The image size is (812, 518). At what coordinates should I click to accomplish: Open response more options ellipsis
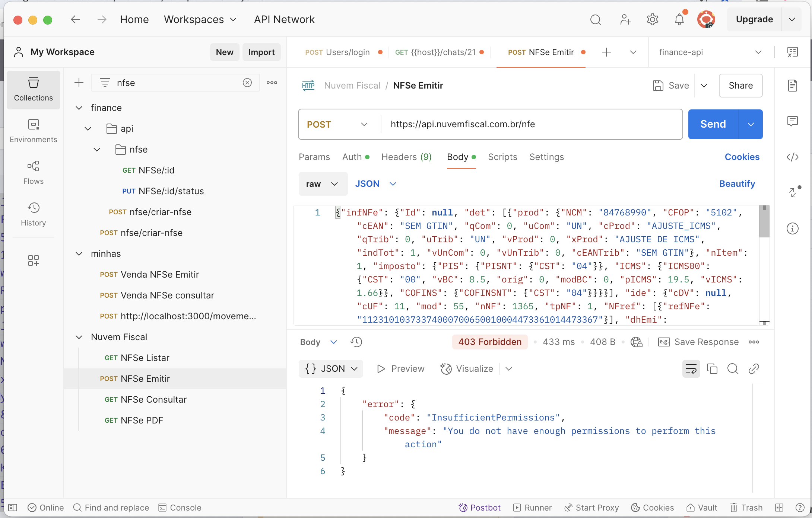(x=754, y=342)
